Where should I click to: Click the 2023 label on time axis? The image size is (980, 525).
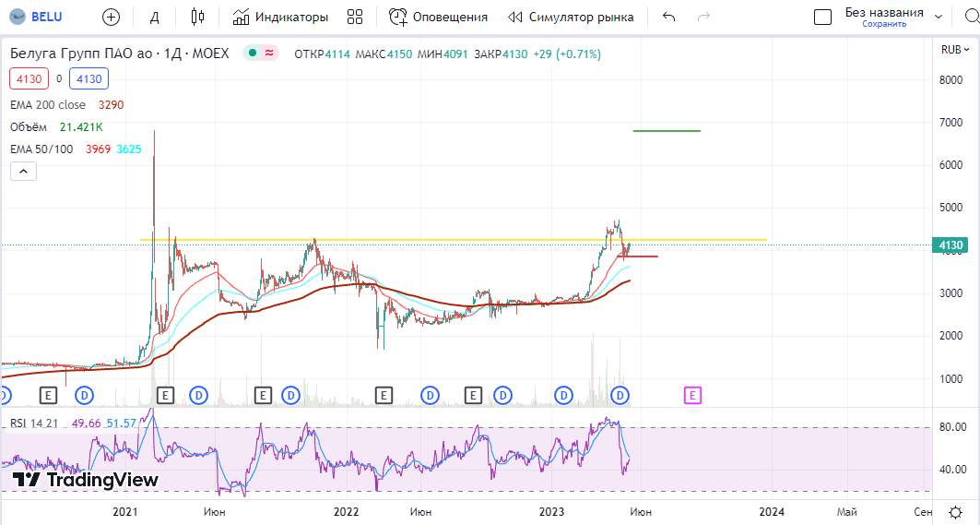pyautogui.click(x=552, y=512)
